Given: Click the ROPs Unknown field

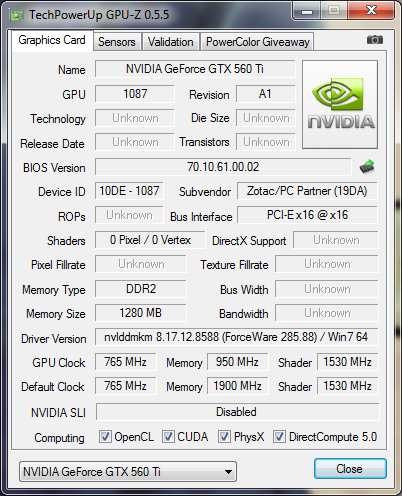Looking at the screenshot, I should (129, 215).
